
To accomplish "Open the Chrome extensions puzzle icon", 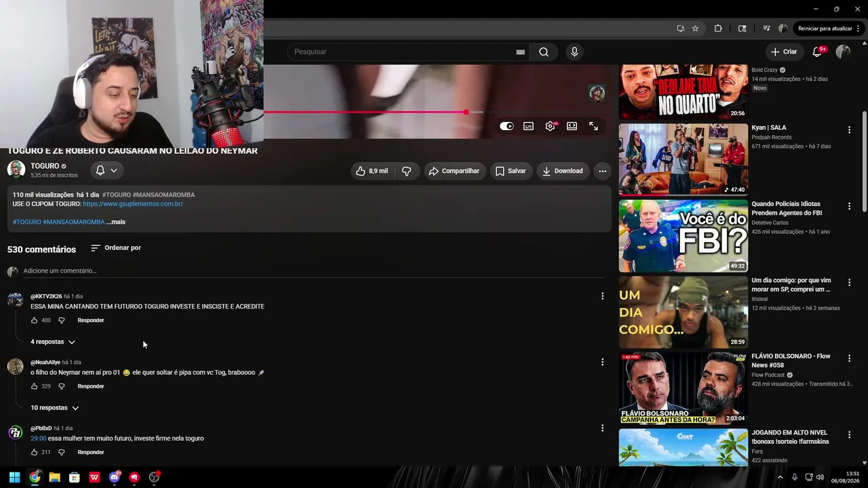I will (718, 28).
